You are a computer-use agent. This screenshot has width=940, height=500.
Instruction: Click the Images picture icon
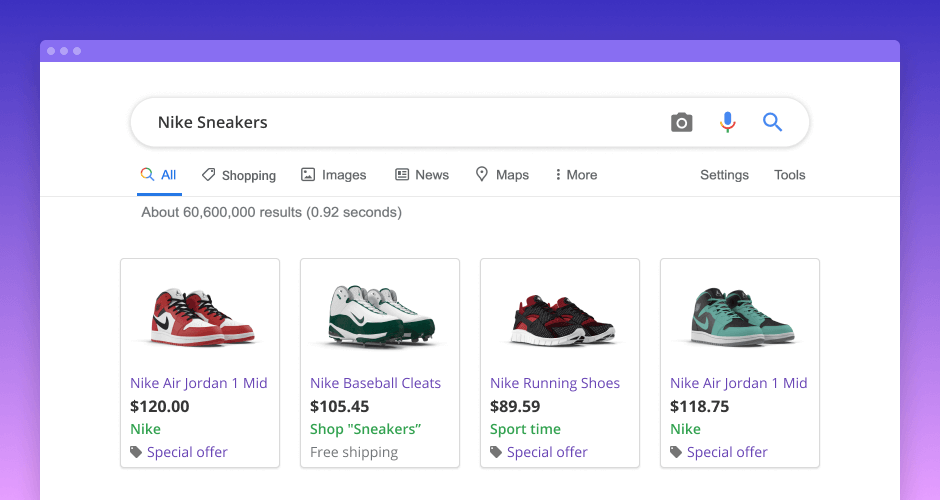click(x=308, y=174)
